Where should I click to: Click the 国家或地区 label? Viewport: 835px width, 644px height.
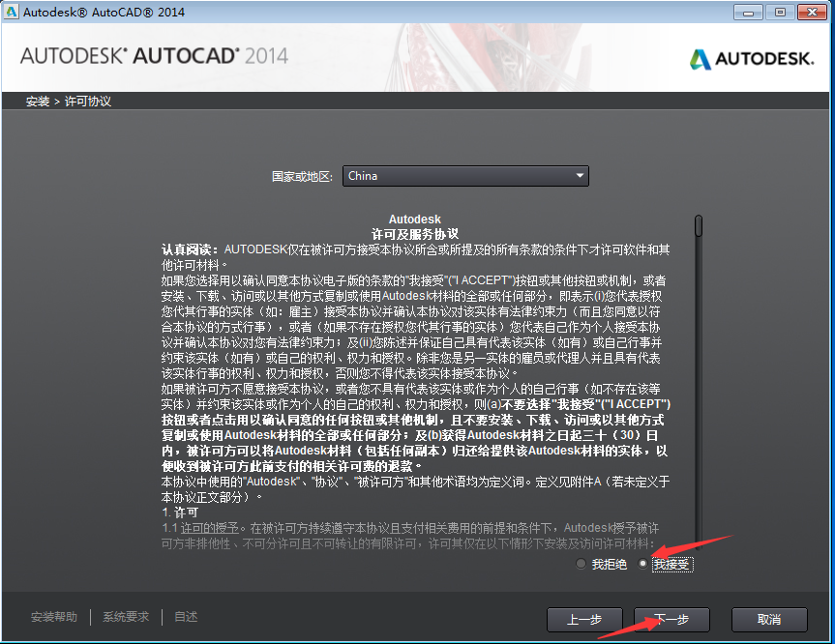click(x=303, y=176)
